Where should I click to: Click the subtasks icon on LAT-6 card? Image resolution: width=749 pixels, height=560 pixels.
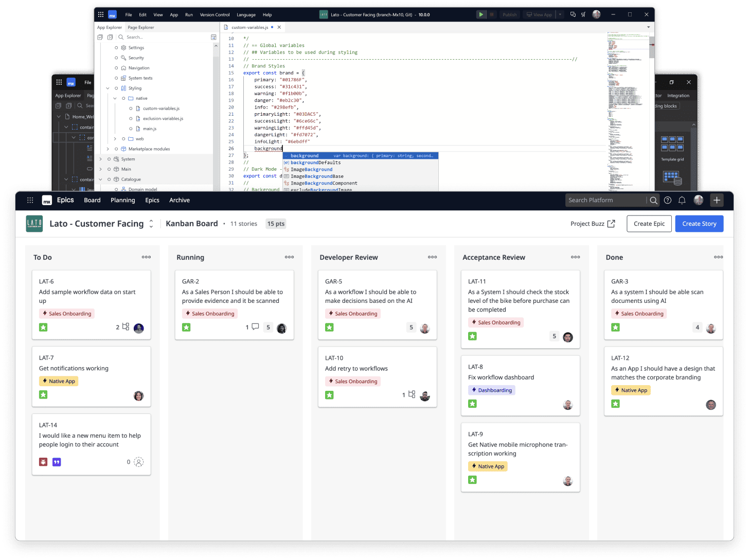click(126, 327)
